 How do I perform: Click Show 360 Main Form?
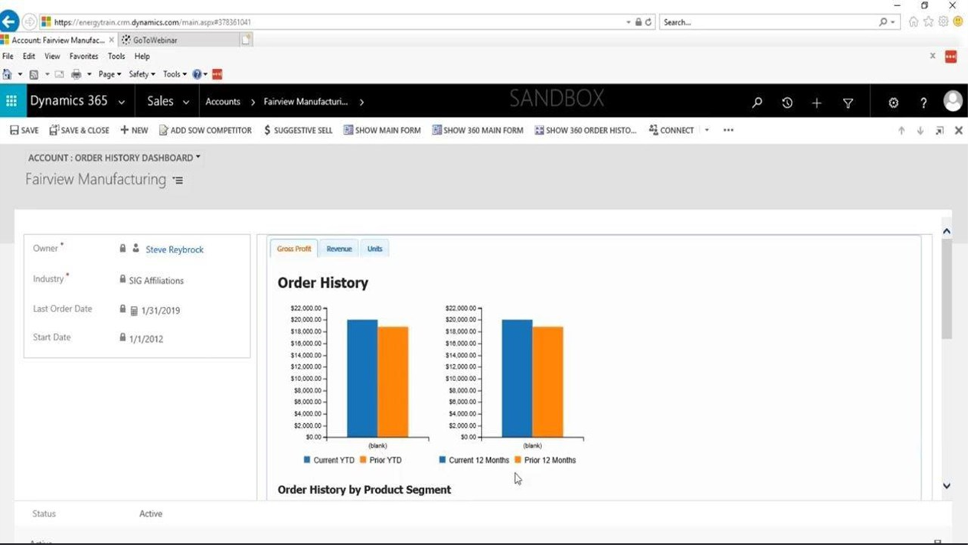[x=478, y=130]
